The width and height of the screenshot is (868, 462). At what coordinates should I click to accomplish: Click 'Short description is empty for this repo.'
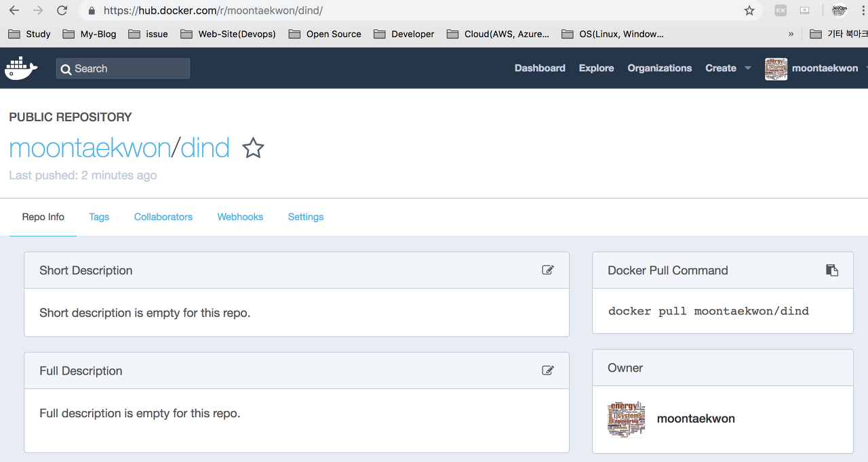[x=144, y=313]
